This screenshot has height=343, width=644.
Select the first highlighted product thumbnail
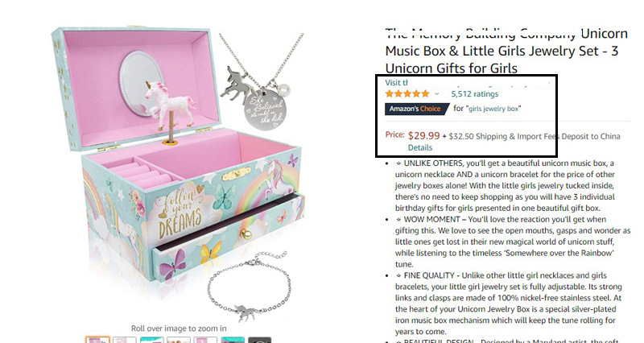point(97,340)
